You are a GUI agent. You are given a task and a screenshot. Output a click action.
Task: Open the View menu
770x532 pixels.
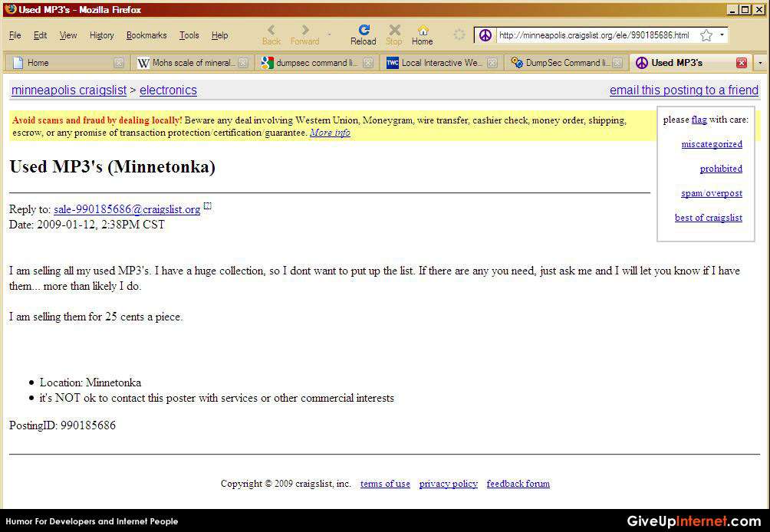tap(68, 35)
